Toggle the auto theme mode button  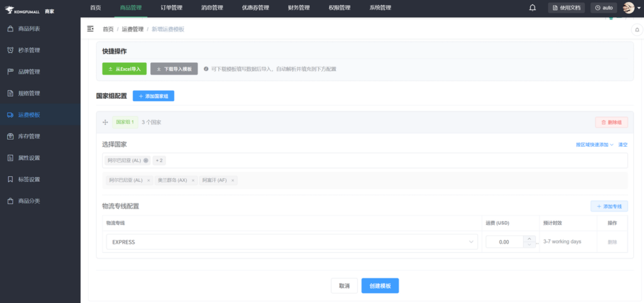pos(604,8)
